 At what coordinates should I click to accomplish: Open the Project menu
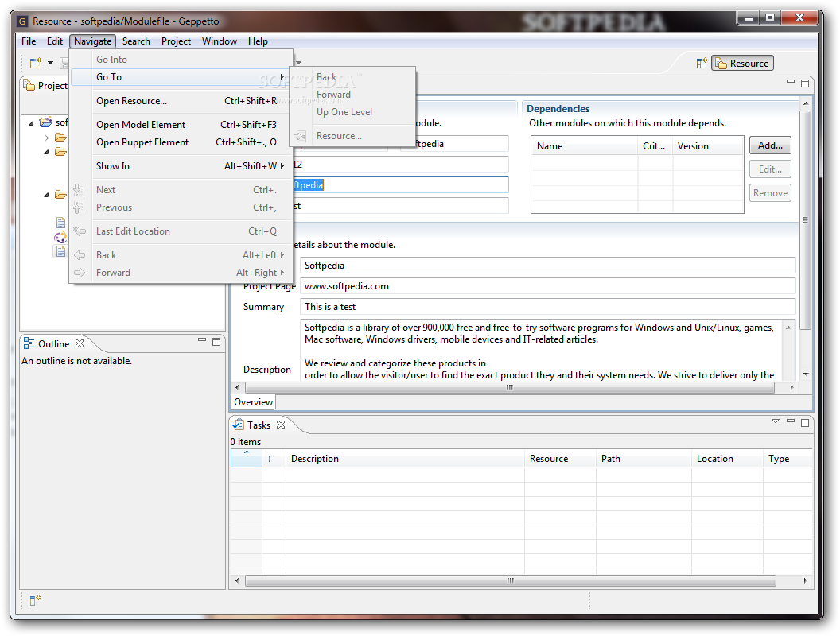pos(176,41)
